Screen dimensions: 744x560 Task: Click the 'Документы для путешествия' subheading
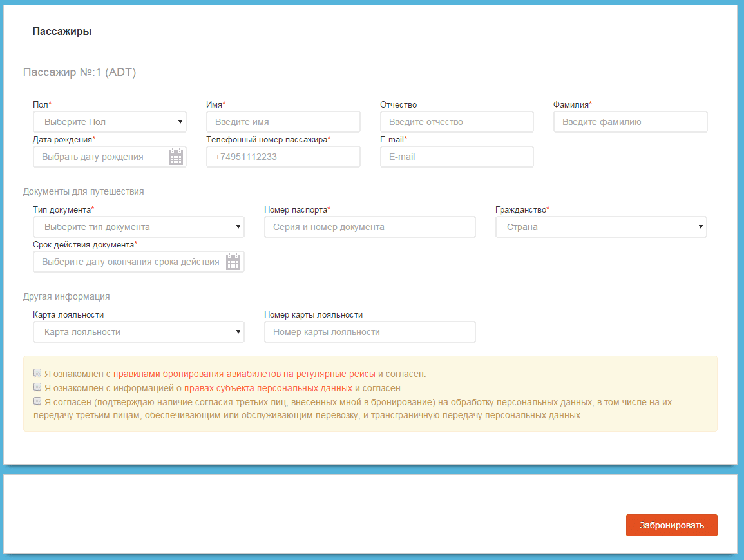tap(84, 192)
